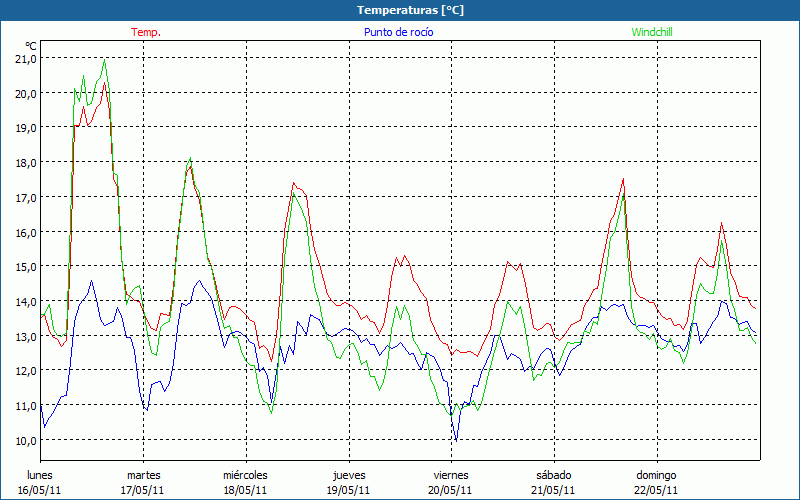Select the miércoles day label
The height and width of the screenshot is (500, 800).
245,475
